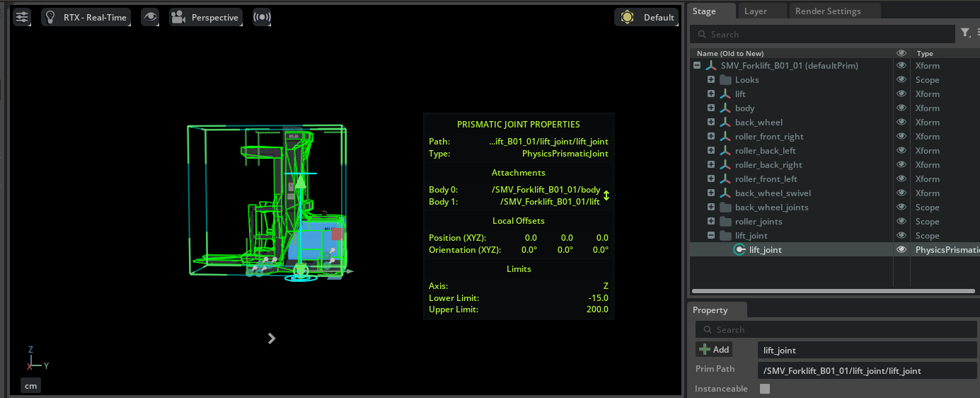Open the viewport show/hide eye menu
Viewport: 980px width, 398px height.
tap(150, 17)
